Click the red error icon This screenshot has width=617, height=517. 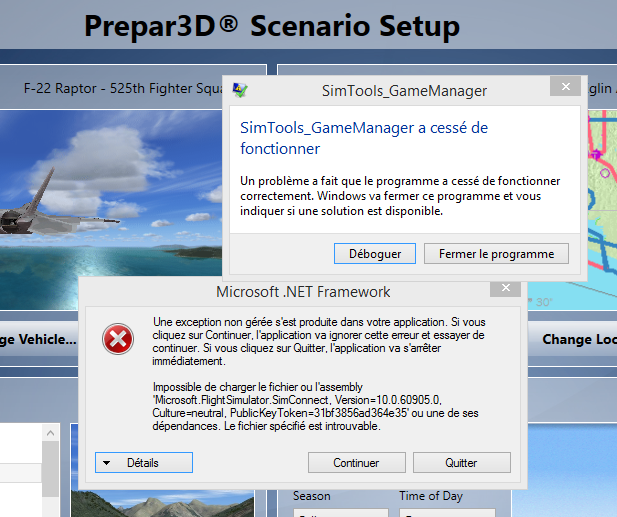[118, 339]
